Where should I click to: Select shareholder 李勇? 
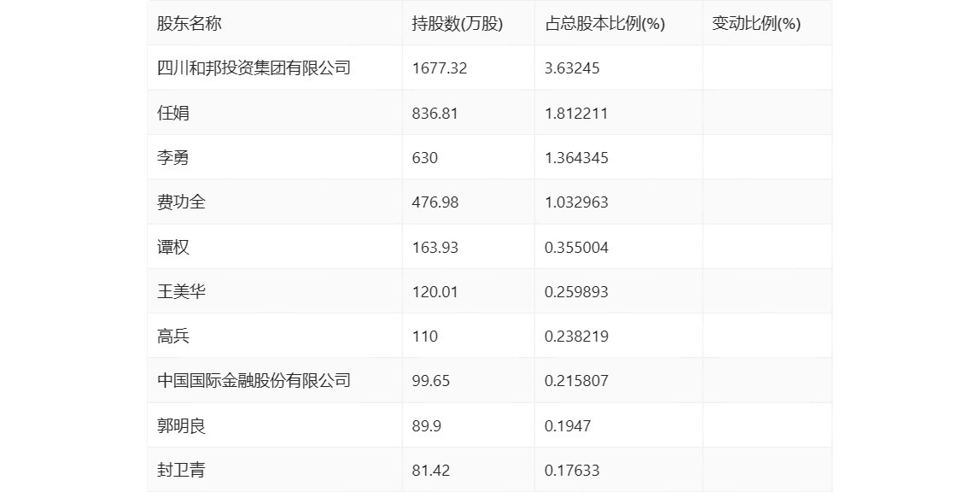172,157
